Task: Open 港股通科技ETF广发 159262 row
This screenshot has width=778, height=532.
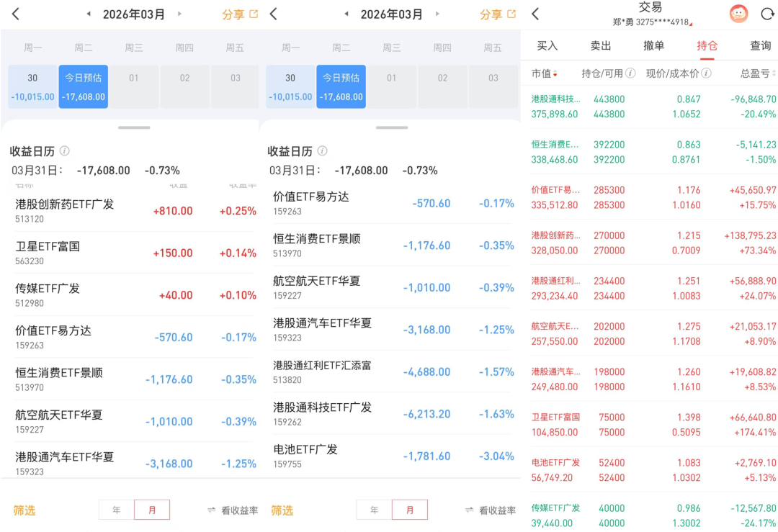Action: click(x=392, y=414)
